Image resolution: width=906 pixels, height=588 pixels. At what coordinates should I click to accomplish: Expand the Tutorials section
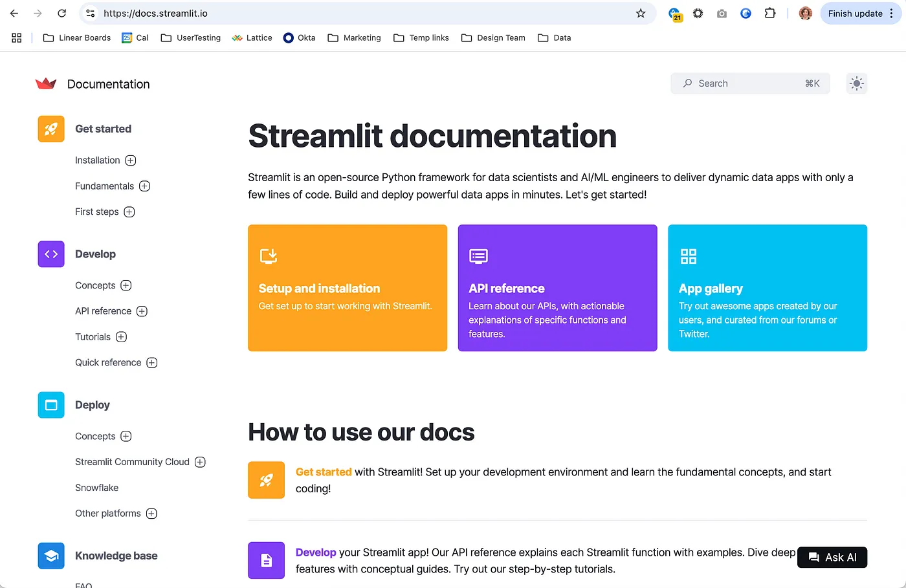pos(122,337)
